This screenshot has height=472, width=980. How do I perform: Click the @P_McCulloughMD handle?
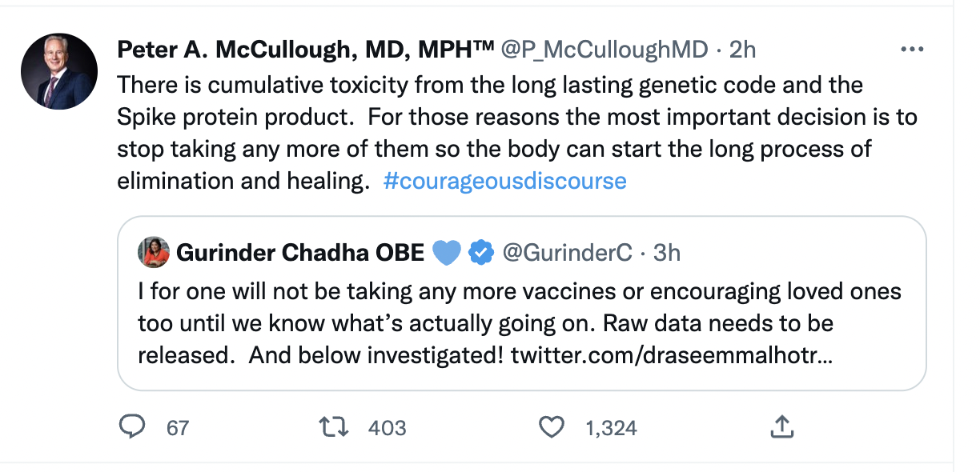604,50
